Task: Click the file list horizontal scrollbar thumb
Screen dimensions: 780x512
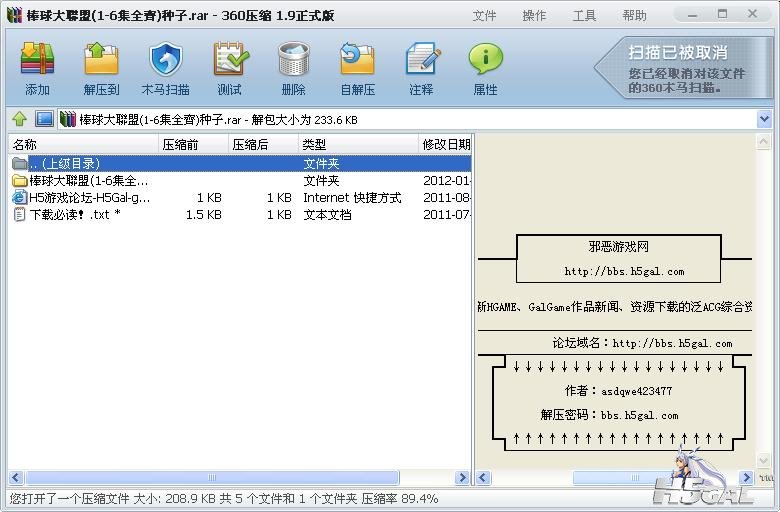Action: coord(212,478)
